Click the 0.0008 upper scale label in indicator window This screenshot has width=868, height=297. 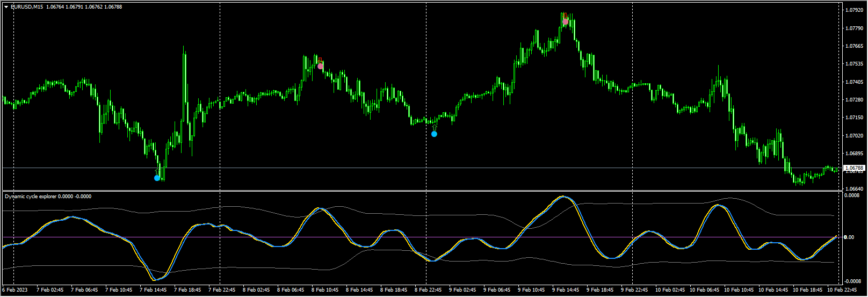click(852, 195)
